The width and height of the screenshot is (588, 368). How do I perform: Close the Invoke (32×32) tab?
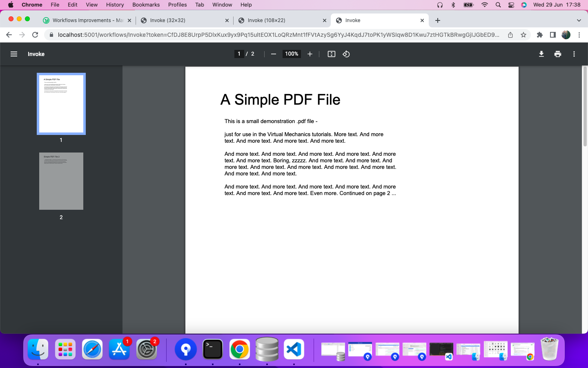(227, 20)
